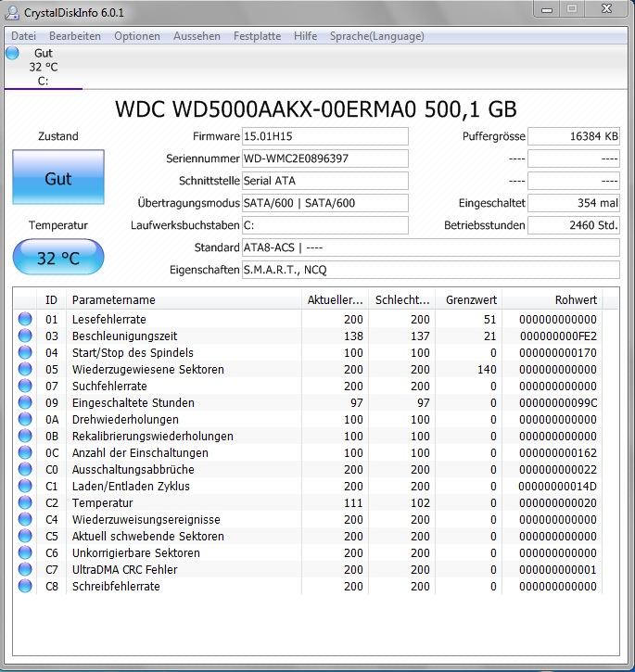Click the 32 °C temperature indicator
This screenshot has width=635, height=672.
pyautogui.click(x=58, y=257)
